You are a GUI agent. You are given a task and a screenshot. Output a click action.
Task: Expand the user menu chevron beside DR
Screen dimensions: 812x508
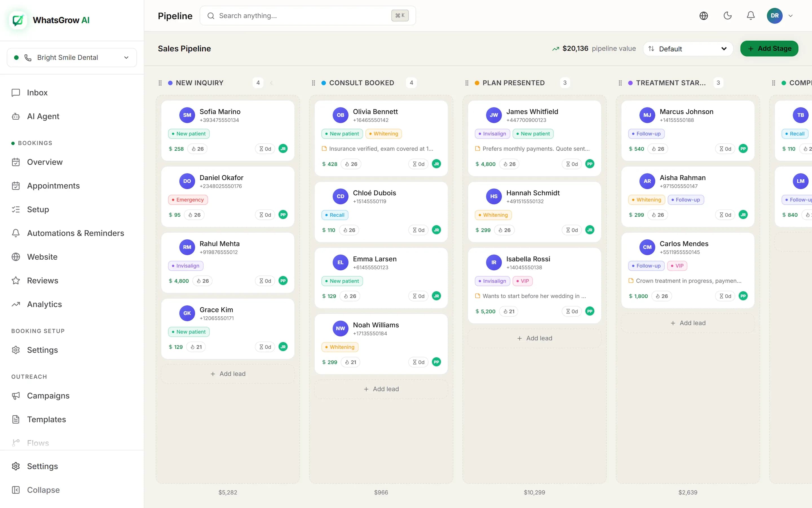[x=791, y=16]
